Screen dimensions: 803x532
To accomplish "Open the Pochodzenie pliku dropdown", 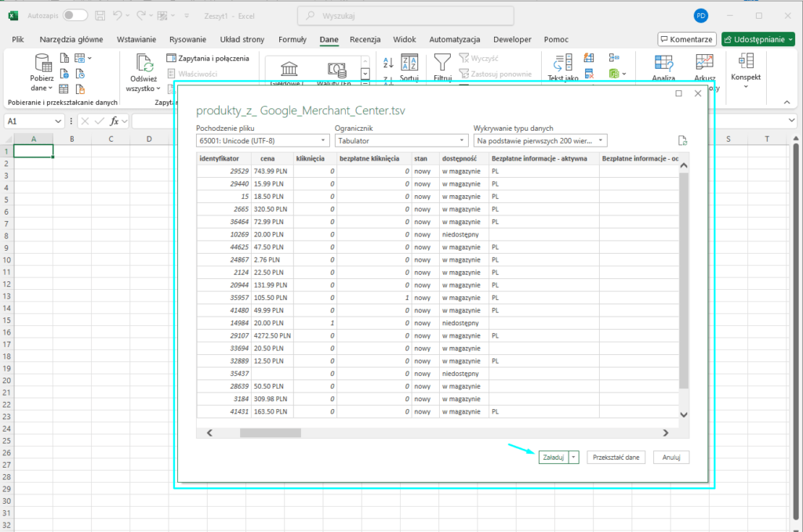I will (x=262, y=141).
